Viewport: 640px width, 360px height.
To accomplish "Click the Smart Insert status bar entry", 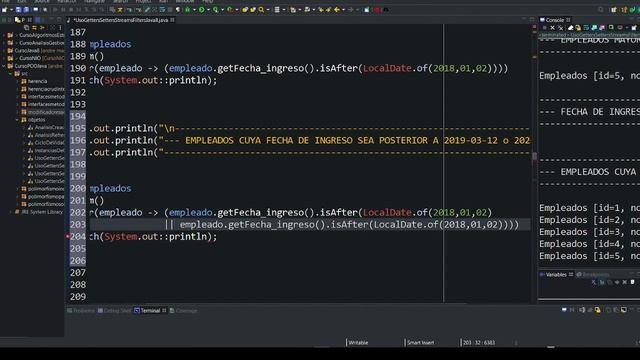I will pos(420,342).
